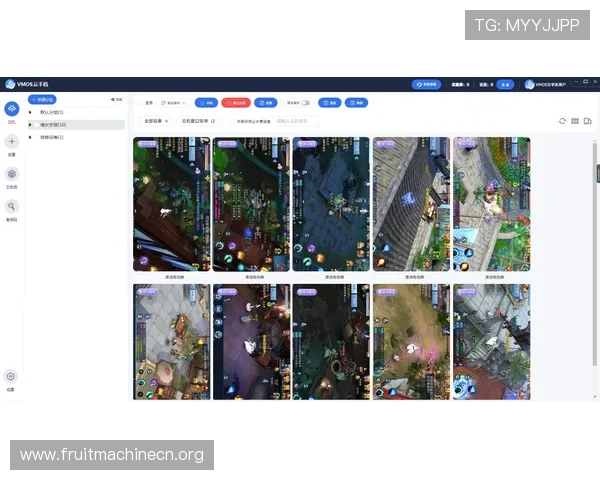The image size is (600, 480).
Task: Open first bottom-row thumbnail with market stalls
Action: pos(171,342)
